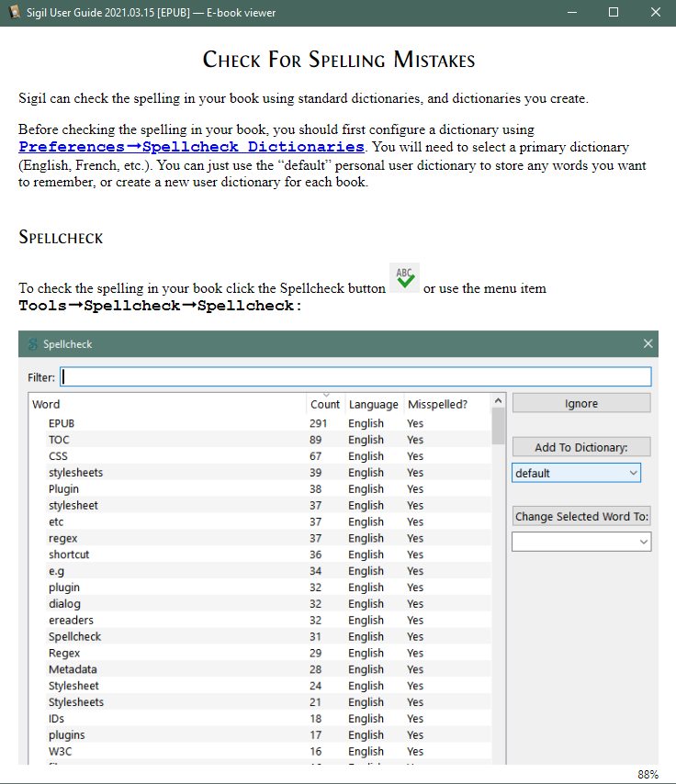Select the capitalized Regex word row

[260, 653]
